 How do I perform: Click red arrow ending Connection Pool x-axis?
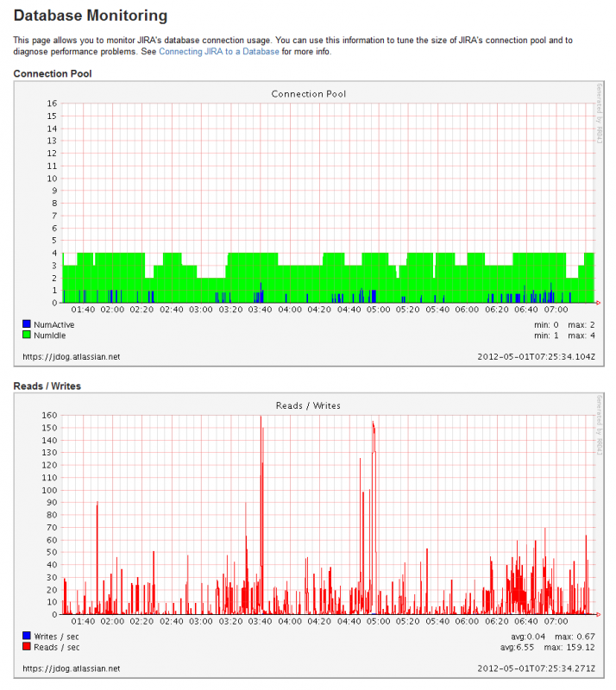coord(598,303)
